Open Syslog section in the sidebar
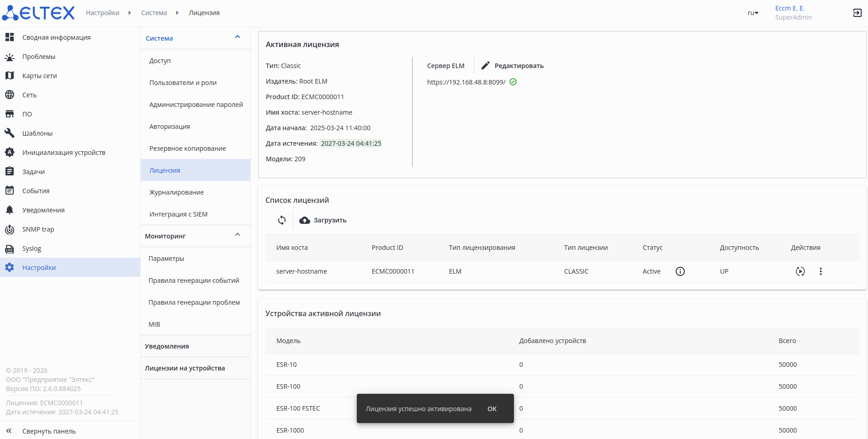 32,249
